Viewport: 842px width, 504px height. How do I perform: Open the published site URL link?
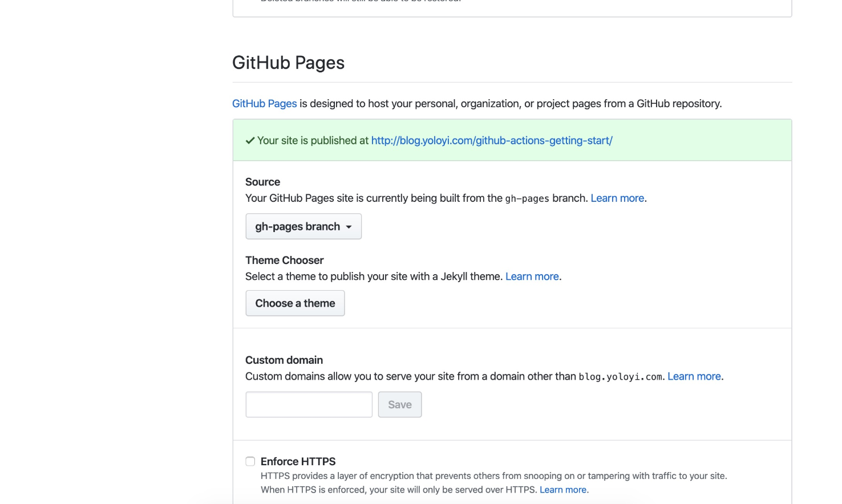(492, 141)
